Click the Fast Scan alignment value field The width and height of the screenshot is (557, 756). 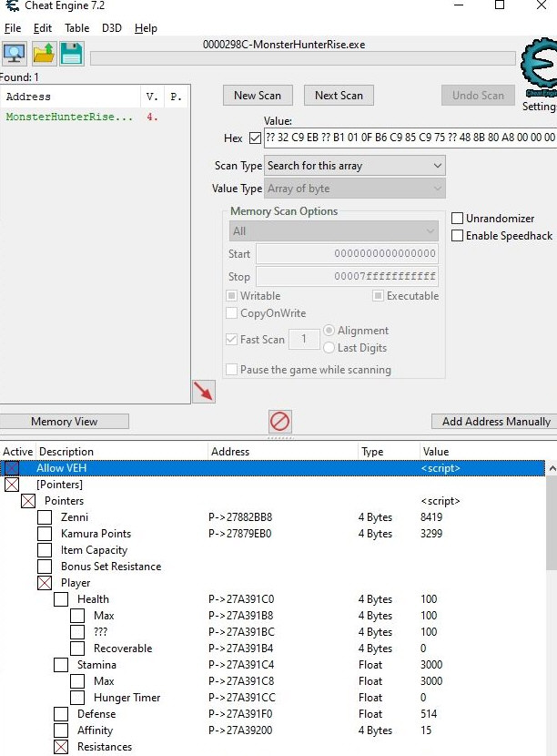[x=304, y=339]
